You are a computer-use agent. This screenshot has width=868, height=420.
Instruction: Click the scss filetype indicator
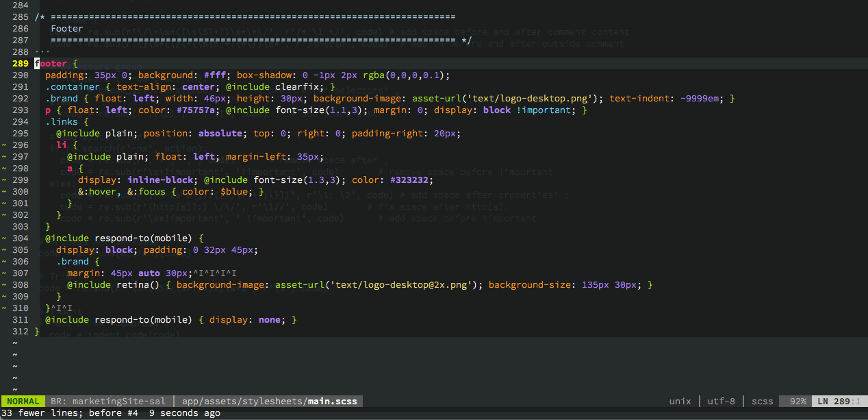763,402
